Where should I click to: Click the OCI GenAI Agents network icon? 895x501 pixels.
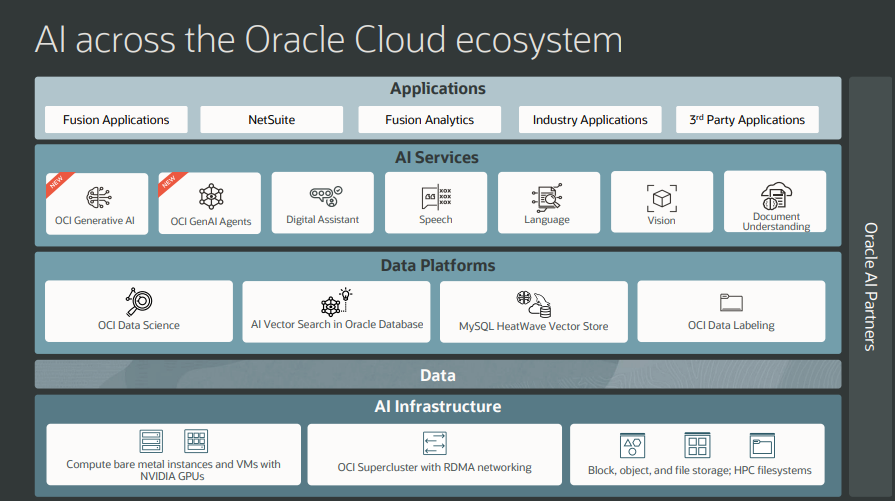pyautogui.click(x=211, y=196)
